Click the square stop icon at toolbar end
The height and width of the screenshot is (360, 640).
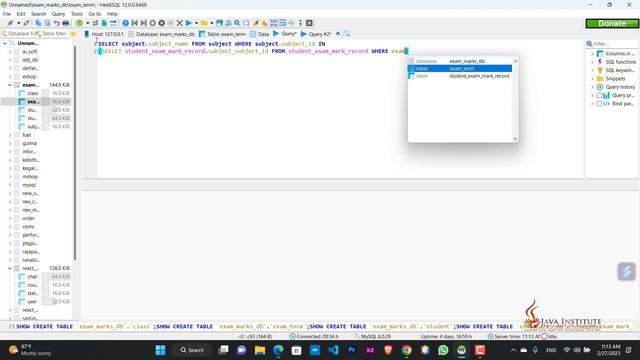tap(309, 23)
